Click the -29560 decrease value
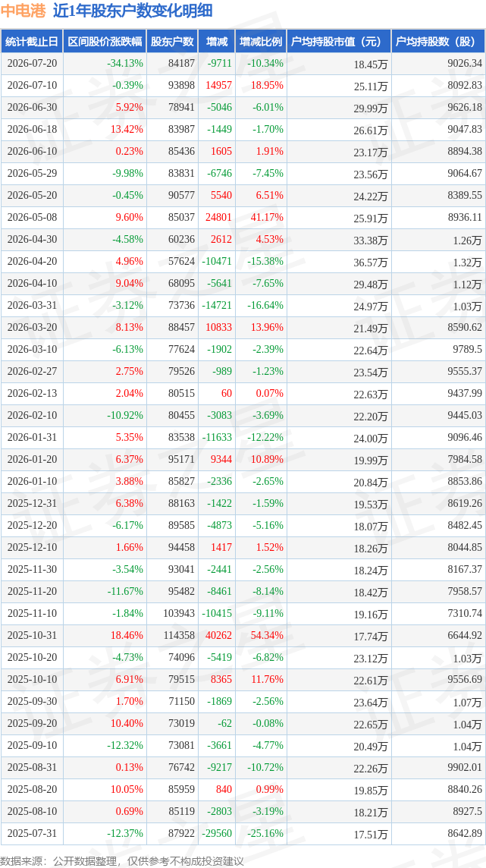Viewport: 486px width, 868px height. (218, 833)
